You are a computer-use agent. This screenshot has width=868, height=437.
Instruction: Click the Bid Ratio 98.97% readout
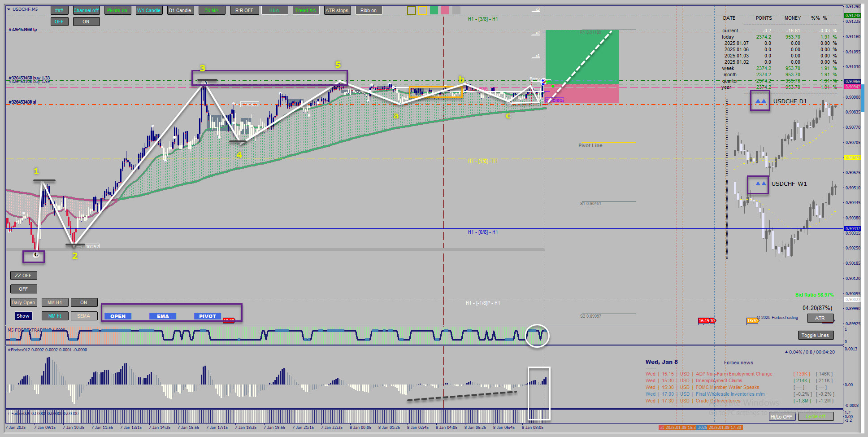point(815,295)
